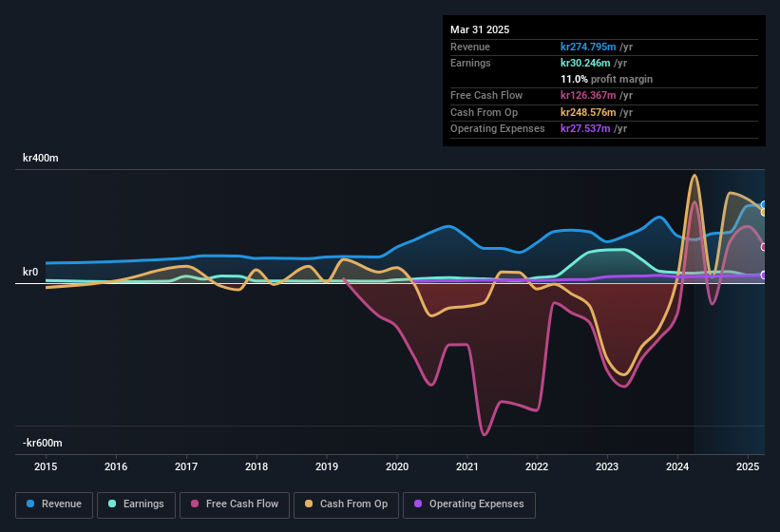Click the kr400m y-axis label

coord(41,158)
